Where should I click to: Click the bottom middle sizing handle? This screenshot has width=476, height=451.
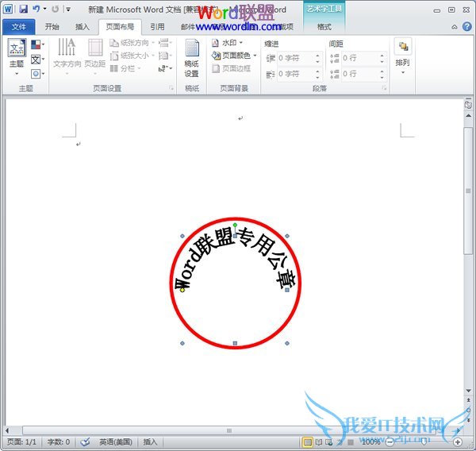(x=235, y=344)
